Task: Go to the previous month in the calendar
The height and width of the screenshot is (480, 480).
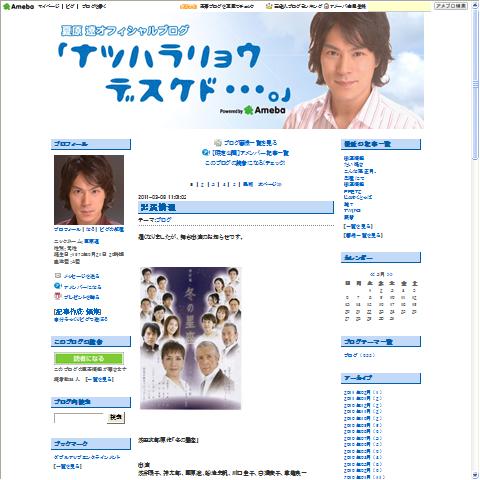Action: pos(372,274)
